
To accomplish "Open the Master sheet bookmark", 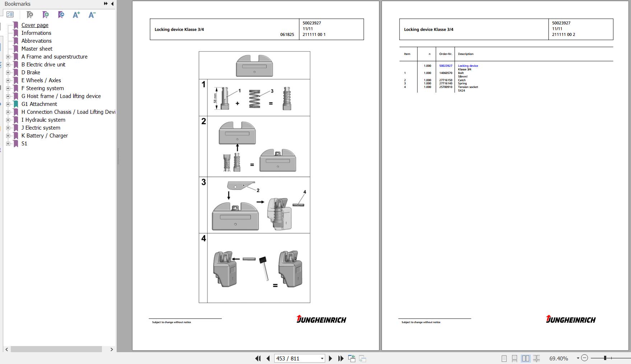I will (x=37, y=49).
